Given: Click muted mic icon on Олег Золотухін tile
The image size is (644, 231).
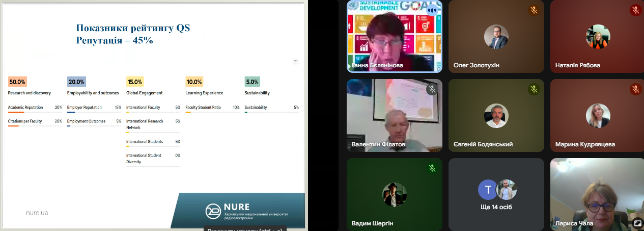Looking at the screenshot, I should (534, 10).
